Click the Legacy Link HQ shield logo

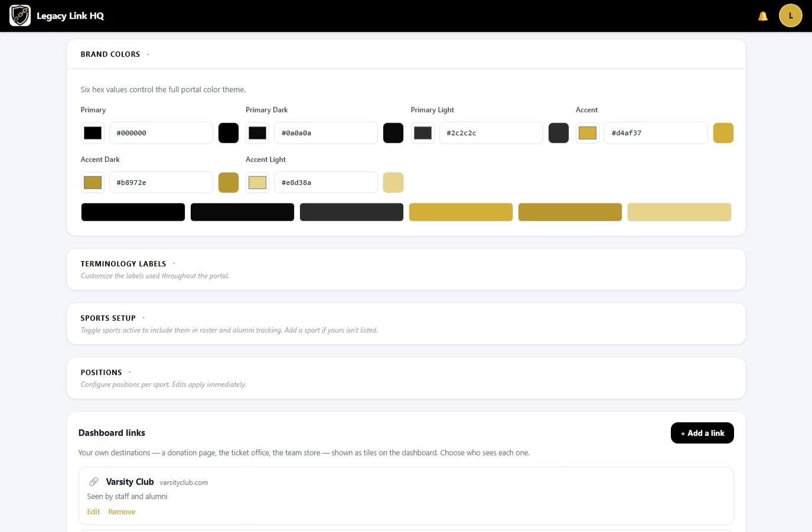[20, 15]
